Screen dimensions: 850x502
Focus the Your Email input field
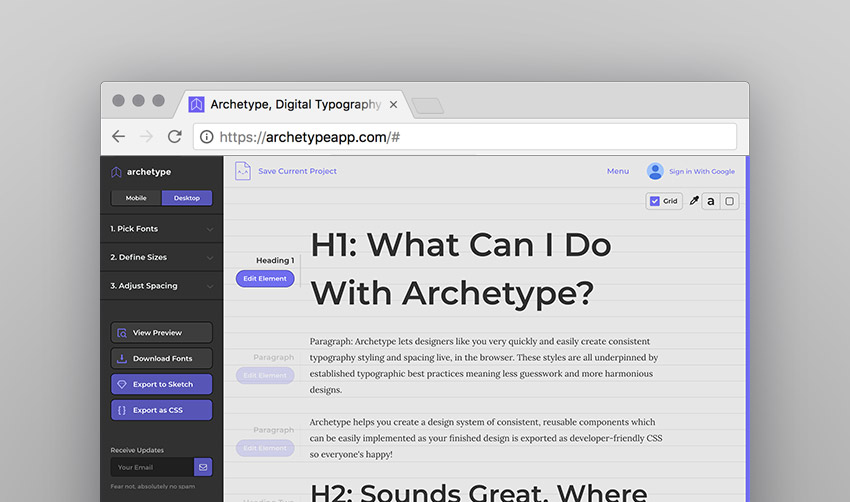point(152,467)
